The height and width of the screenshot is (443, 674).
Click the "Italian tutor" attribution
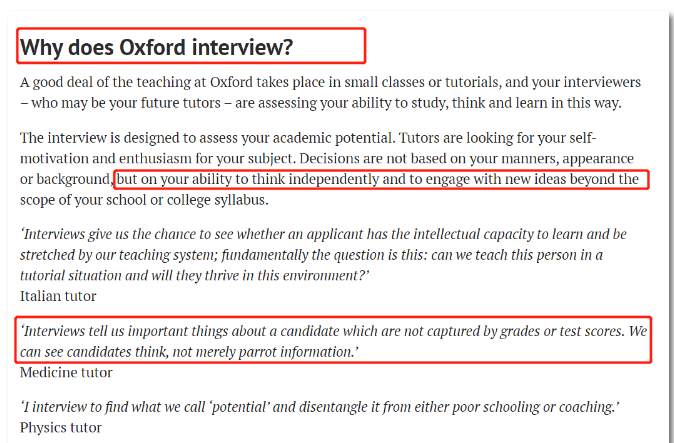[x=60, y=295]
